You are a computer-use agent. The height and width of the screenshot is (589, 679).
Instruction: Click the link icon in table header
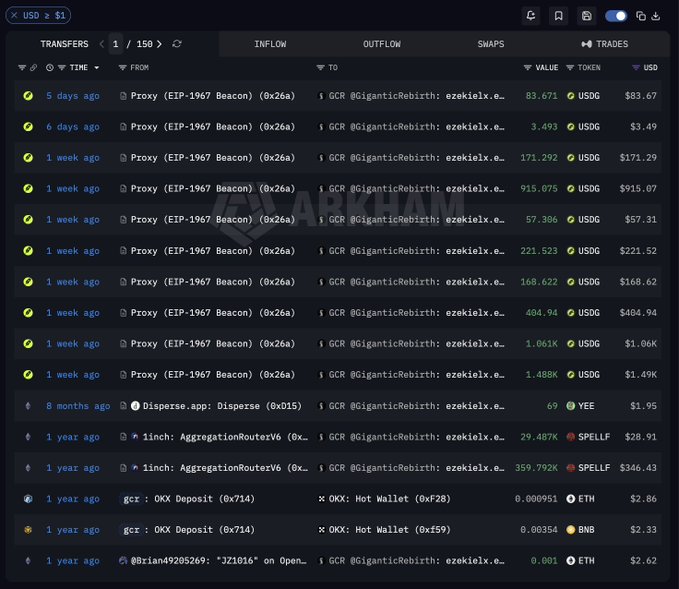pyautogui.click(x=33, y=68)
